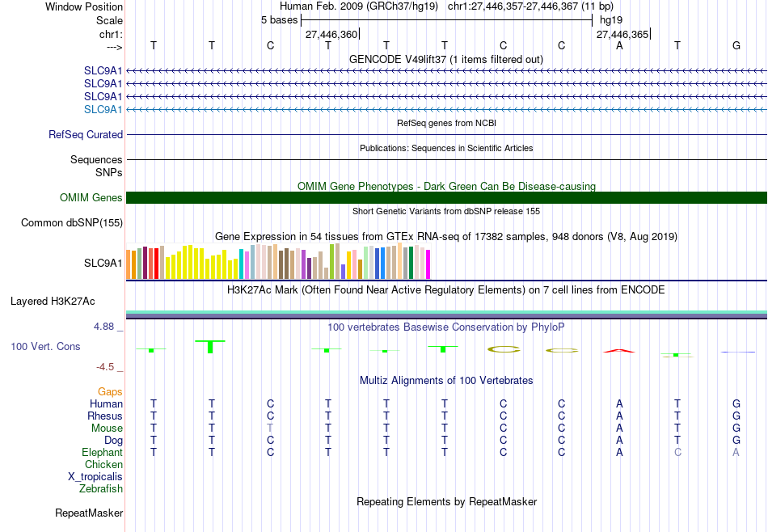Click the -4.5 conservation lower limit value
768x532 pixels.
[105, 367]
